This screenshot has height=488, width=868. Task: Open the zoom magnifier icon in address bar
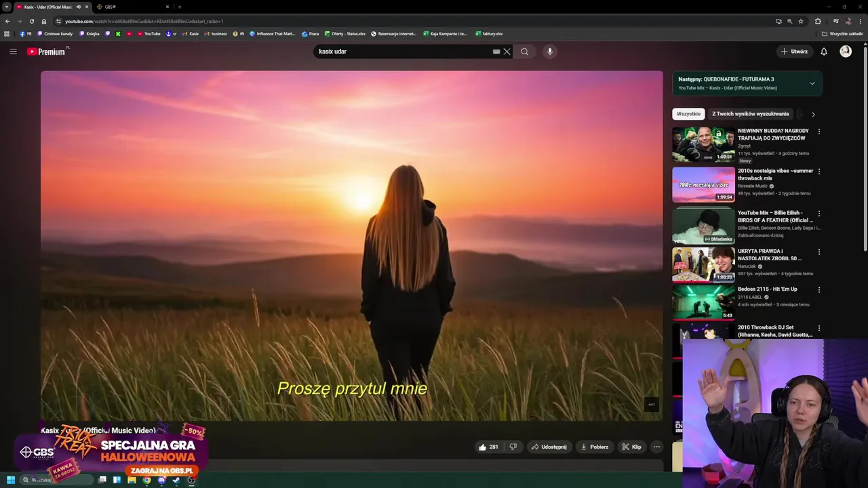pyautogui.click(x=789, y=21)
